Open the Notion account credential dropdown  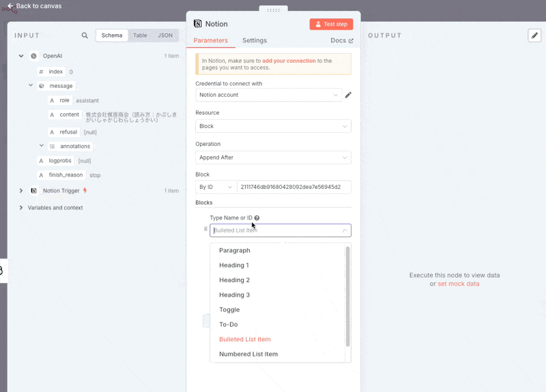coord(268,95)
